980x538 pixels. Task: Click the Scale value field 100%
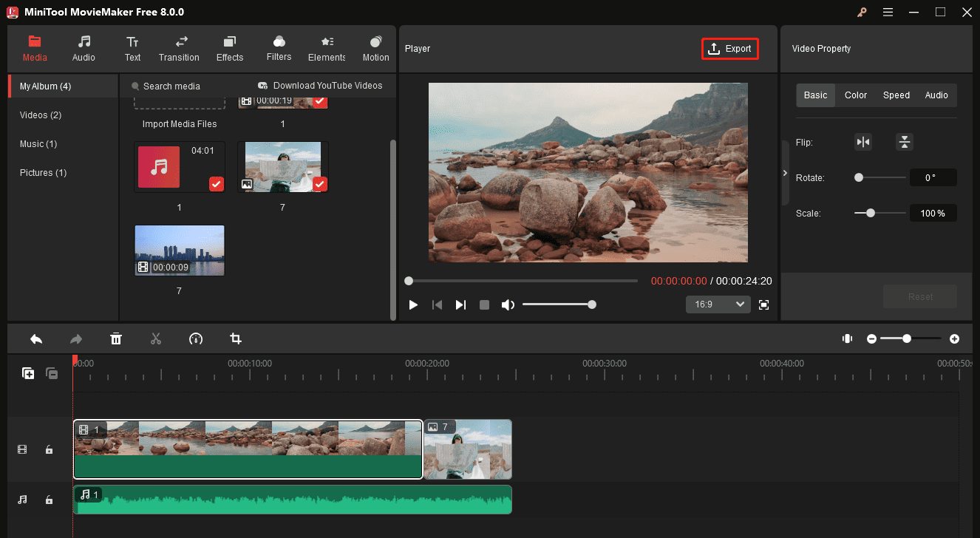[933, 213]
